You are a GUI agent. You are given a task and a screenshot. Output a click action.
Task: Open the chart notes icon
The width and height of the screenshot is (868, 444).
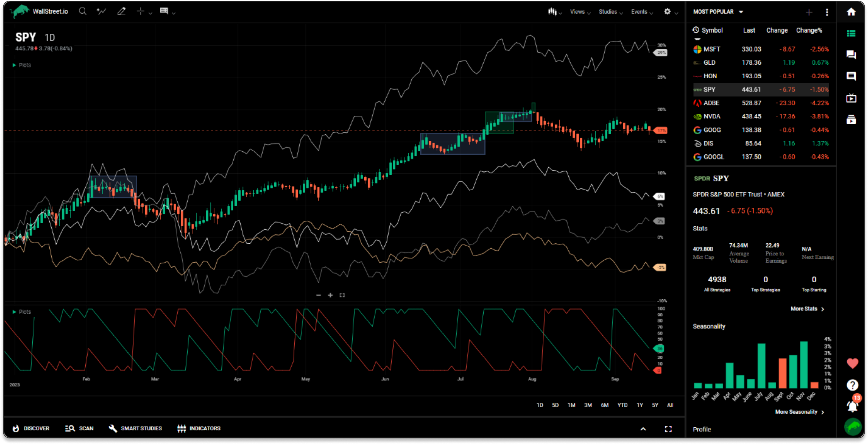click(x=164, y=11)
